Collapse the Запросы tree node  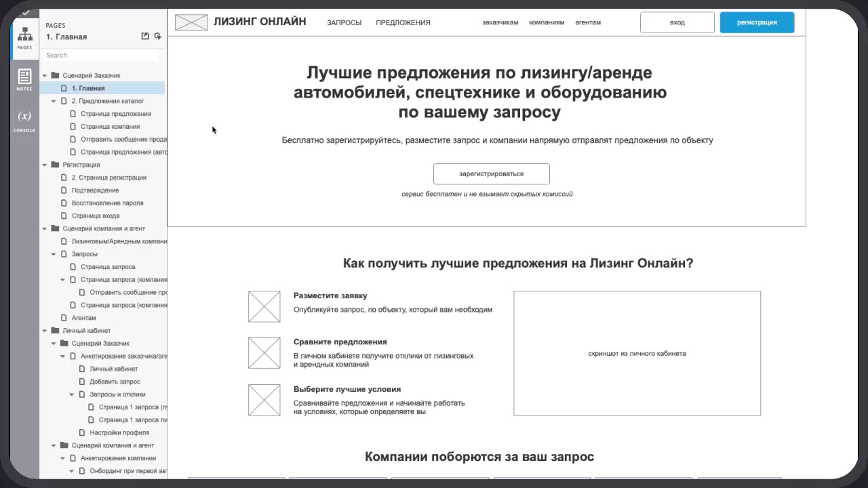coord(54,254)
